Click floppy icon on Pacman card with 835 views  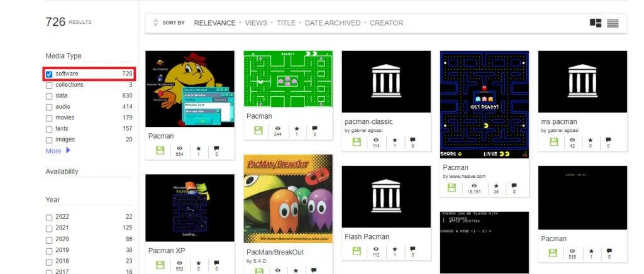[554, 253]
